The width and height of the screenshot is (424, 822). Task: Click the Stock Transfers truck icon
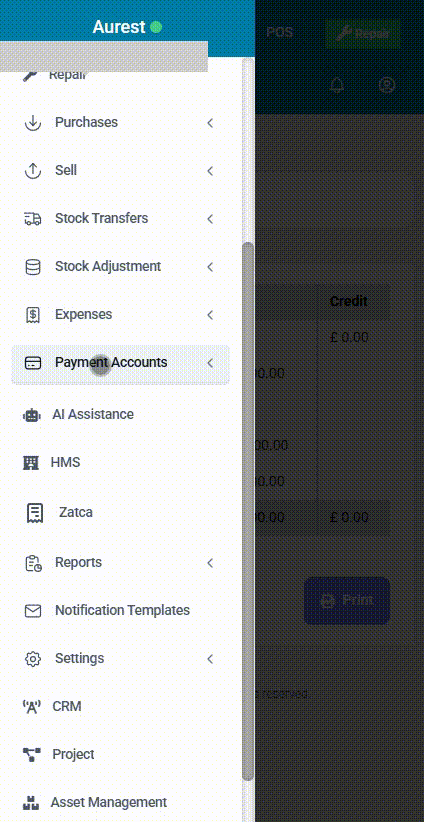(33, 219)
